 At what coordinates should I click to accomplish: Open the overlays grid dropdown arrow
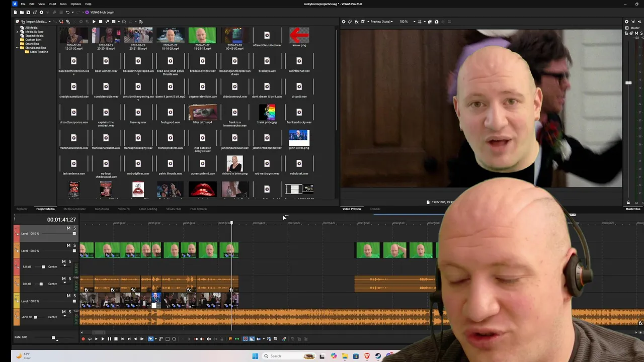click(x=425, y=22)
